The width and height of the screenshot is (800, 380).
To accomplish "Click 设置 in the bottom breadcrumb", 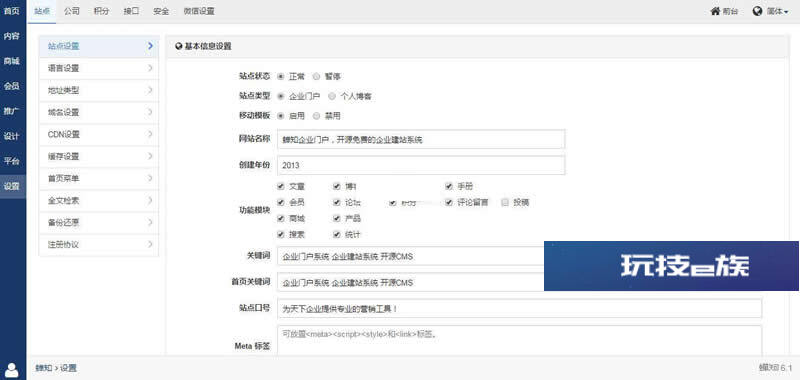I will click(68, 368).
